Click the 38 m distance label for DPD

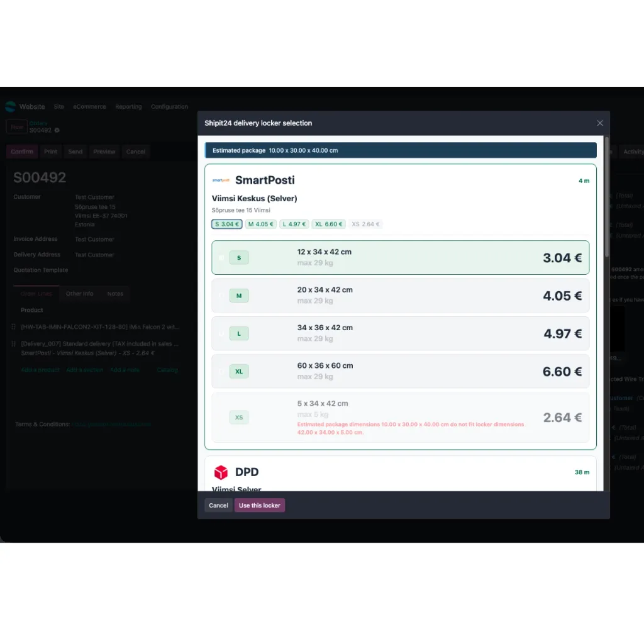[582, 472]
